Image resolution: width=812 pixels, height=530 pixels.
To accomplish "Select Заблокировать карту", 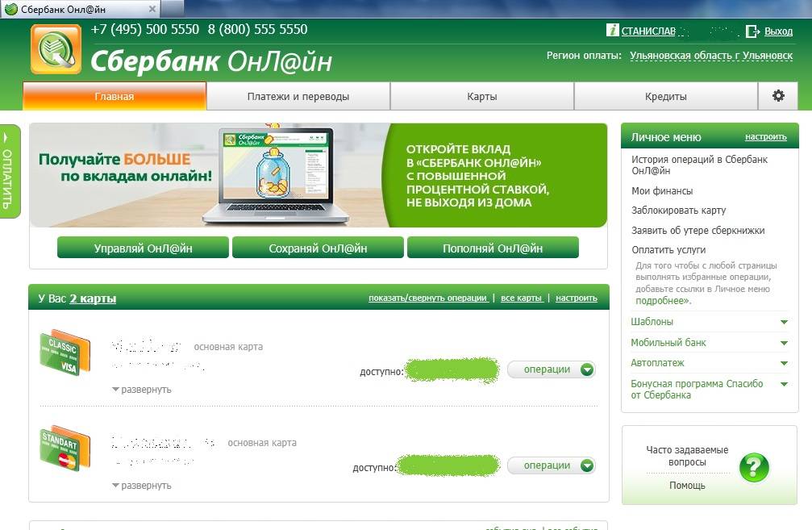I will point(678,211).
